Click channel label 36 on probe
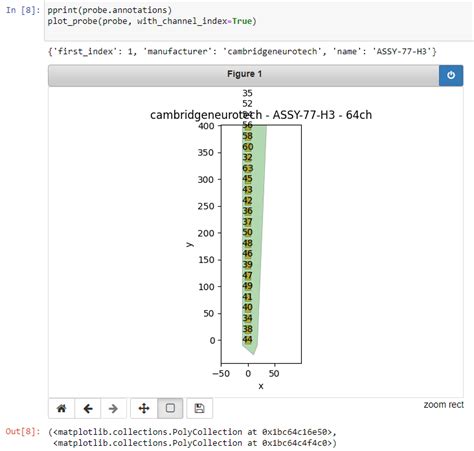The image size is (474, 451). 247,211
